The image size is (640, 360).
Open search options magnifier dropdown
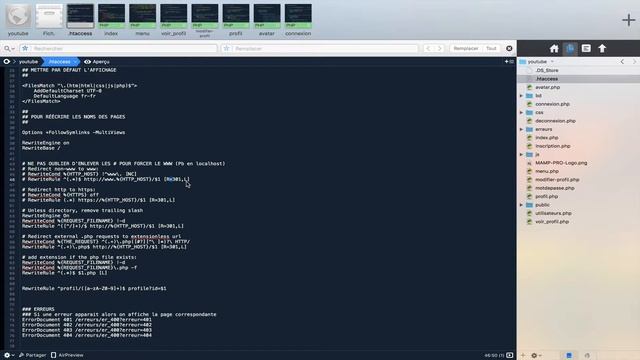[9, 49]
